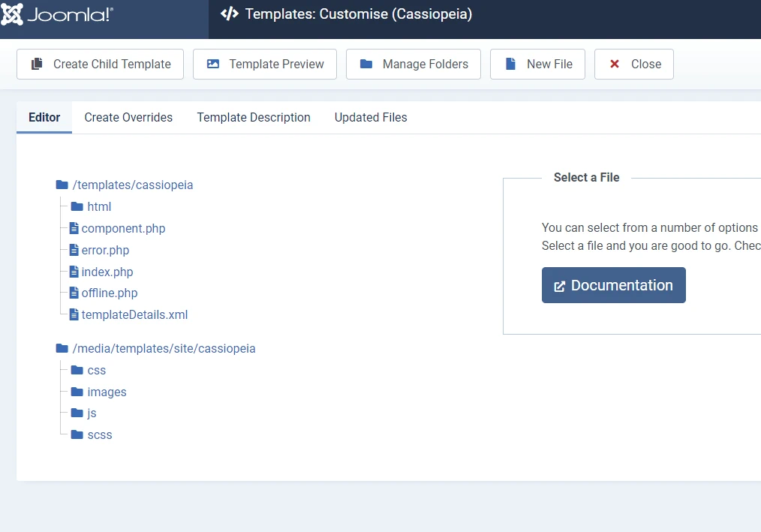The height and width of the screenshot is (532, 761).
Task: Click the Create Child Template copy icon
Action: [38, 64]
